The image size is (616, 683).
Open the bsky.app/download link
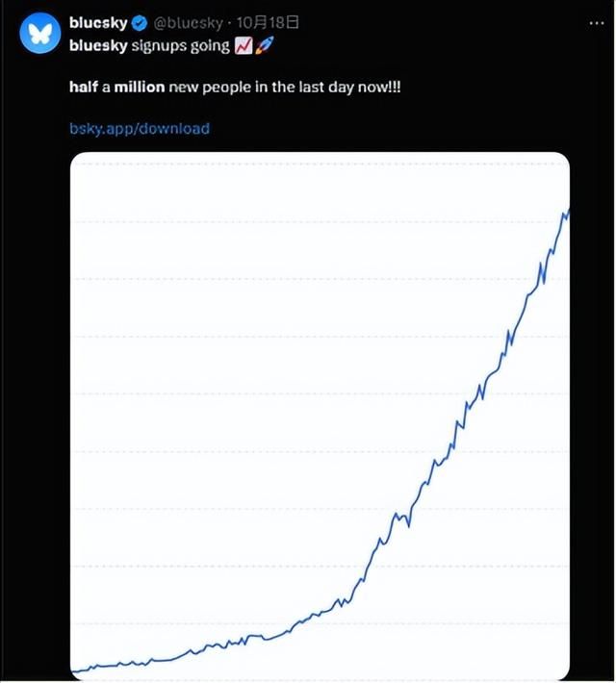click(x=139, y=128)
